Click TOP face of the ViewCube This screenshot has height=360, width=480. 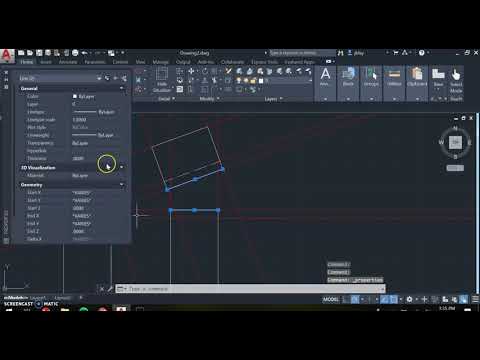tap(455, 143)
